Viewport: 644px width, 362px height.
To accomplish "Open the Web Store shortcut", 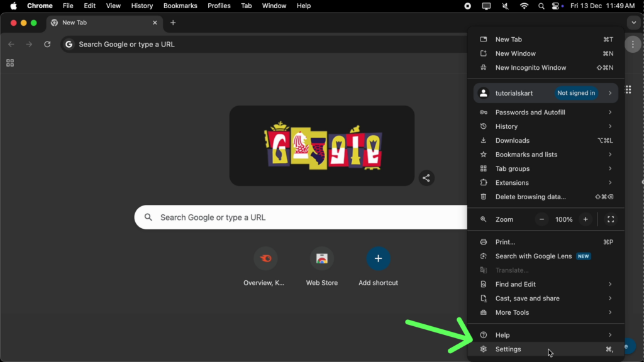I will click(321, 258).
